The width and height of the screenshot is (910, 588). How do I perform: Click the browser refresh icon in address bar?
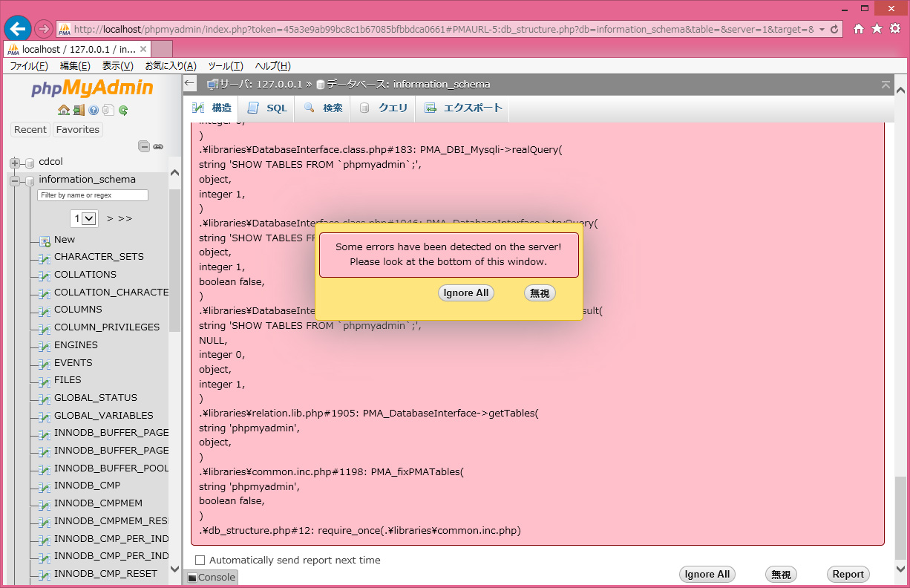pos(834,29)
